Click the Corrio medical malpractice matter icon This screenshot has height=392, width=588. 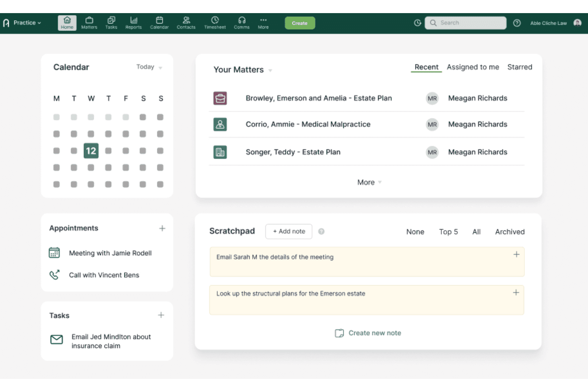[x=220, y=124]
